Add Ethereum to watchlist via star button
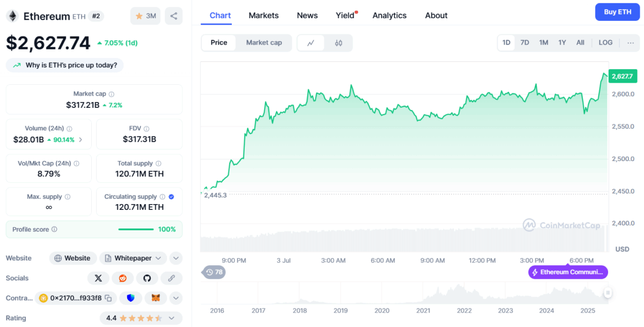 145,16
